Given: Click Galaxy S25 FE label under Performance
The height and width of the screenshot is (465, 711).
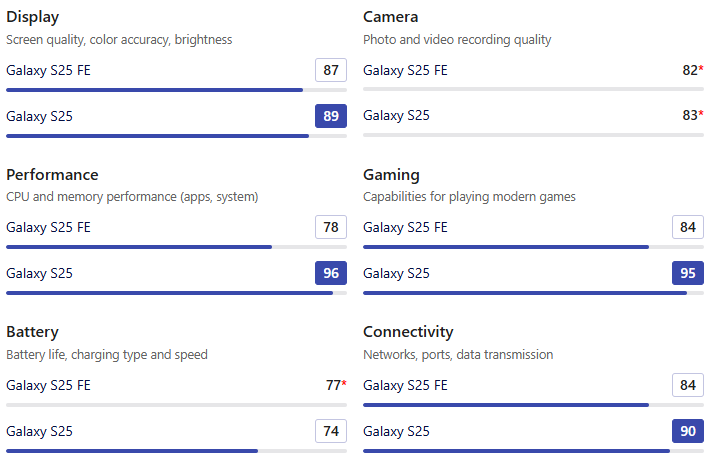Looking at the screenshot, I should pyautogui.click(x=49, y=227).
